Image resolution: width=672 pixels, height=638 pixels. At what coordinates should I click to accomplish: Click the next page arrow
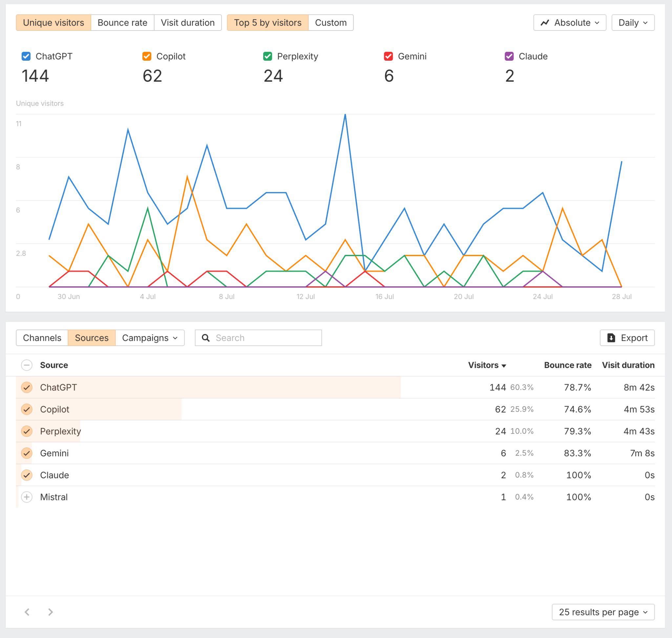click(50, 612)
